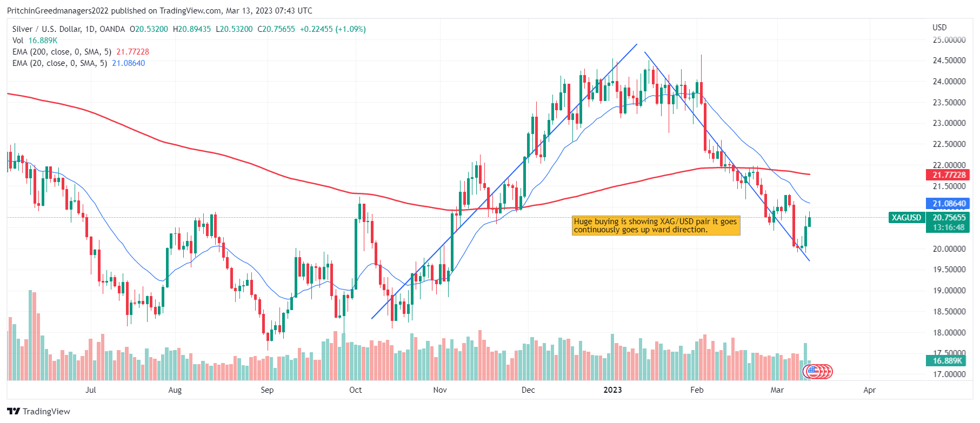
Task: Click the 22.50000 price axis label
Action: click(x=949, y=144)
